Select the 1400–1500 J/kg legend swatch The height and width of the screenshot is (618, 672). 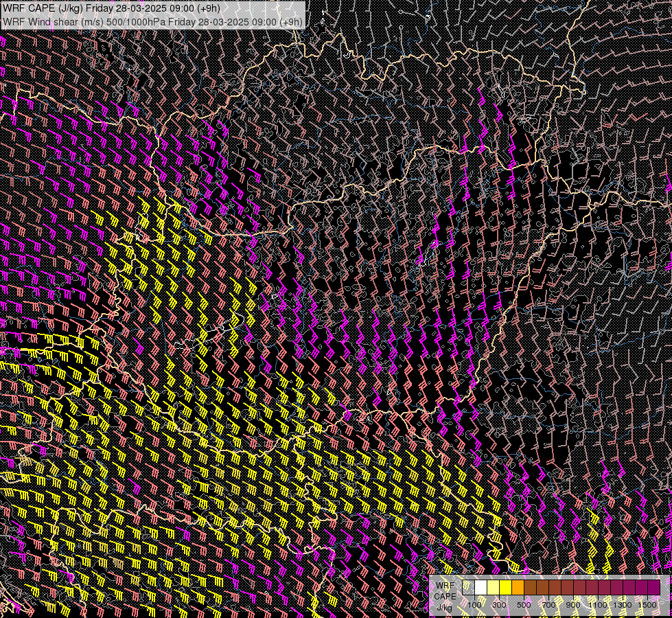click(x=642, y=587)
